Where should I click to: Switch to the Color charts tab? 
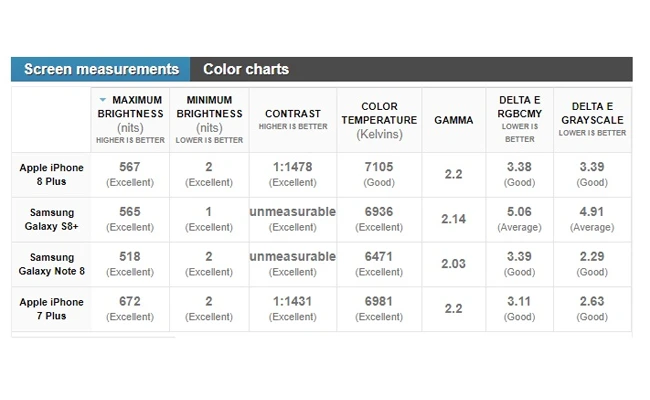point(246,69)
